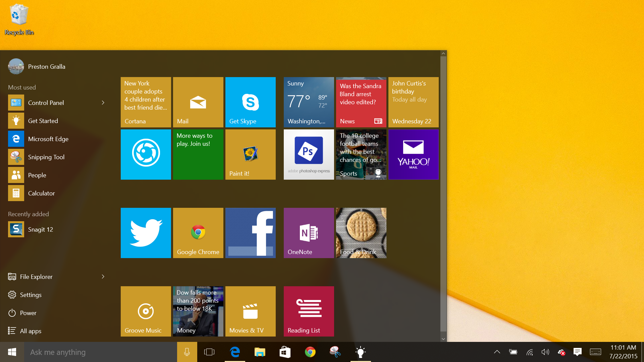The width and height of the screenshot is (644, 362).
Task: Click Power options button
Action: [x=28, y=312]
